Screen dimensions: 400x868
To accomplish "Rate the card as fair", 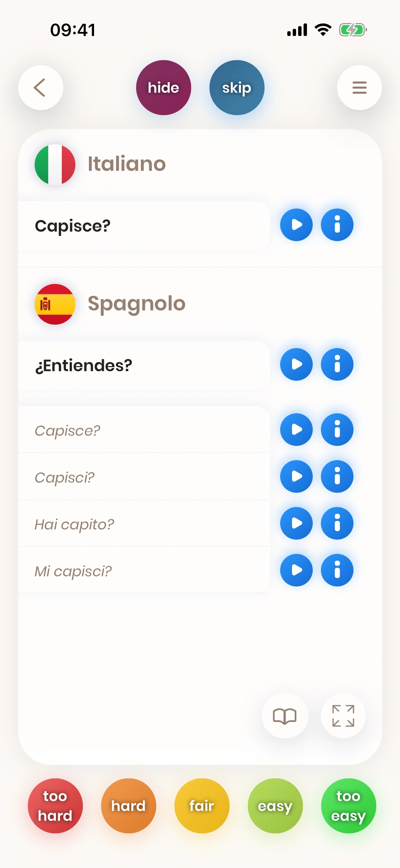I will point(202,806).
